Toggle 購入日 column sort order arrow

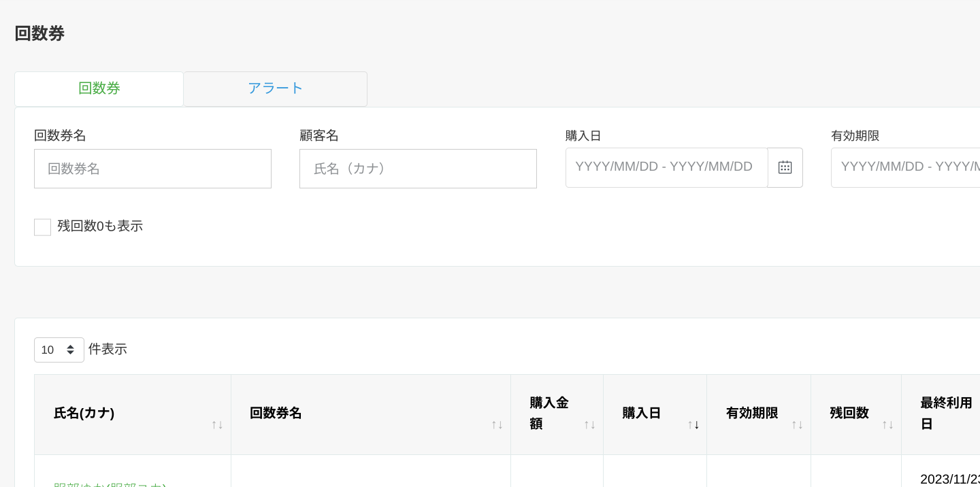[695, 424]
